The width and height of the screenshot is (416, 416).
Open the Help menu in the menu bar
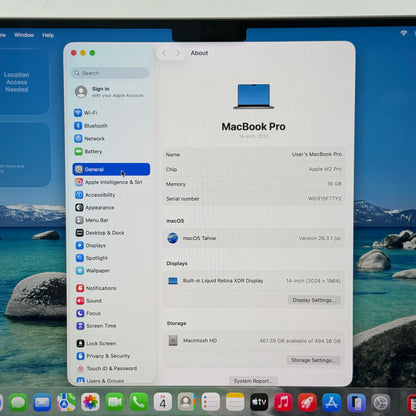point(48,35)
